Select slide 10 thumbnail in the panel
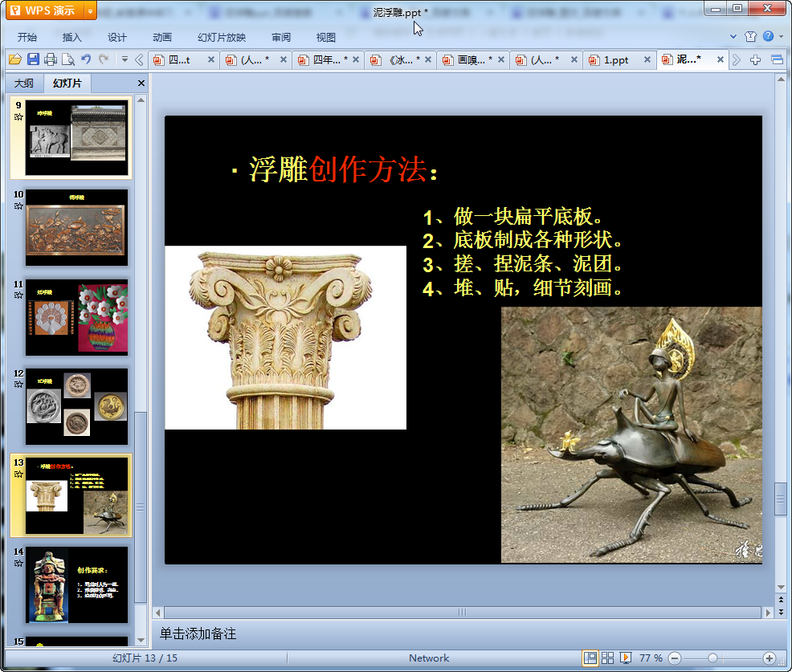Viewport: 792px width, 672px height. tap(76, 227)
